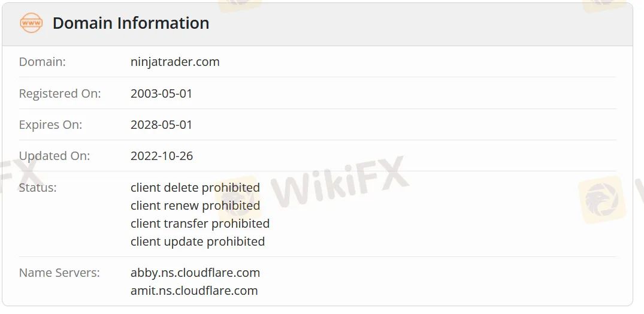Click client delete prohibited status
Image resolution: width=644 pixels, height=314 pixels.
(x=195, y=188)
